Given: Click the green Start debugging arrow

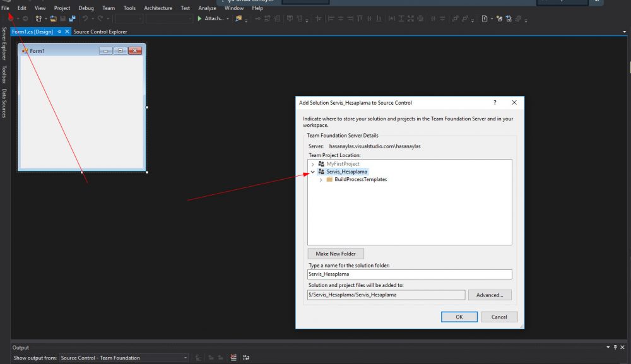Looking at the screenshot, I should click(199, 18).
